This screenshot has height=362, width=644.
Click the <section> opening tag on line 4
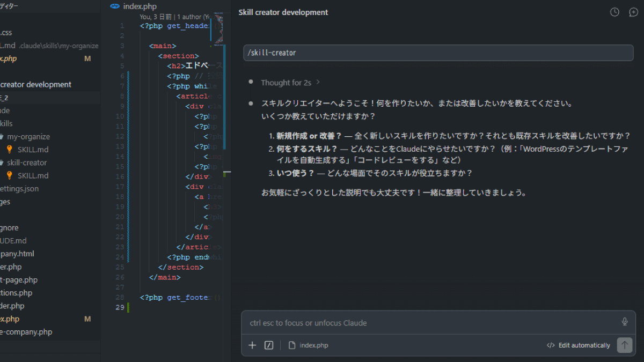178,56
